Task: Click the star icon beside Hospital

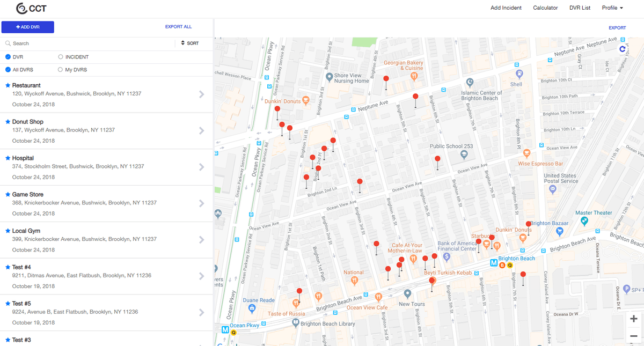Action: (x=8, y=158)
